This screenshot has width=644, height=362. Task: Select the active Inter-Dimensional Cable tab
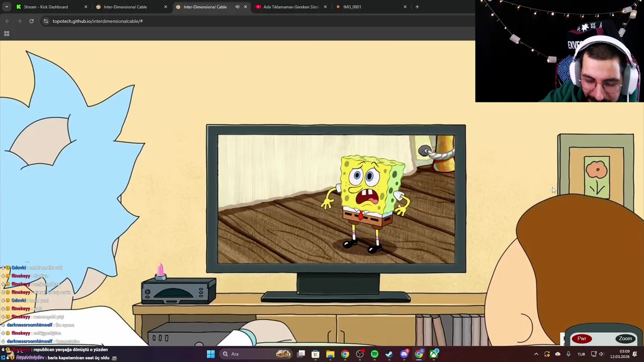pyautogui.click(x=211, y=7)
